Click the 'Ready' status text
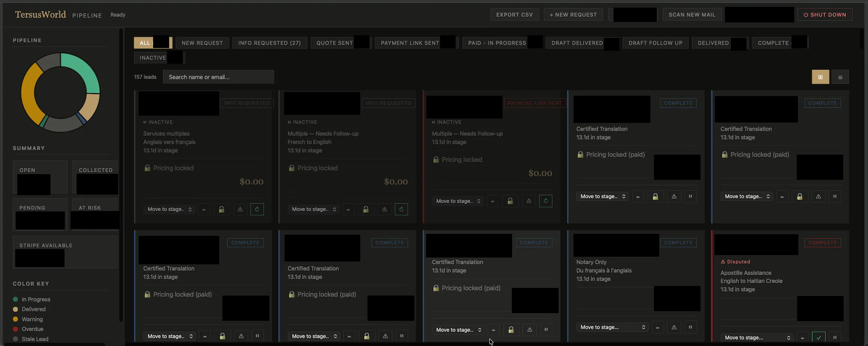Screen dimensions: 868x346 (x=118, y=15)
